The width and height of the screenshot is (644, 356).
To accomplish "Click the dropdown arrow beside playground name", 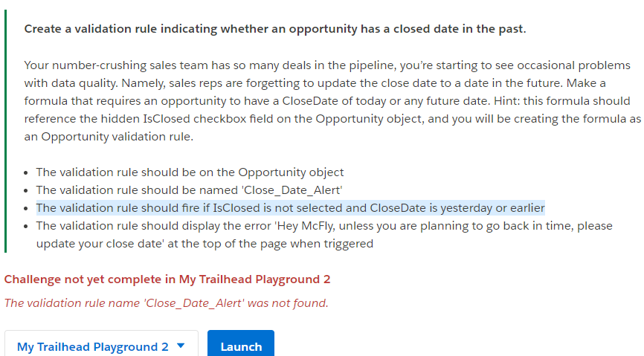I will coord(181,346).
